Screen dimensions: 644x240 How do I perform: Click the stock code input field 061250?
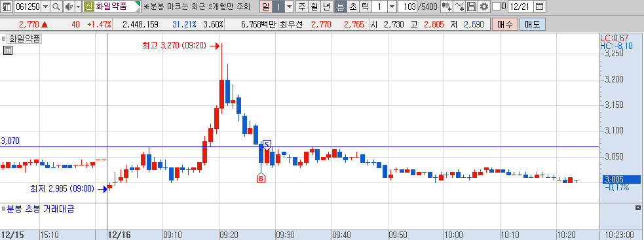28,7
